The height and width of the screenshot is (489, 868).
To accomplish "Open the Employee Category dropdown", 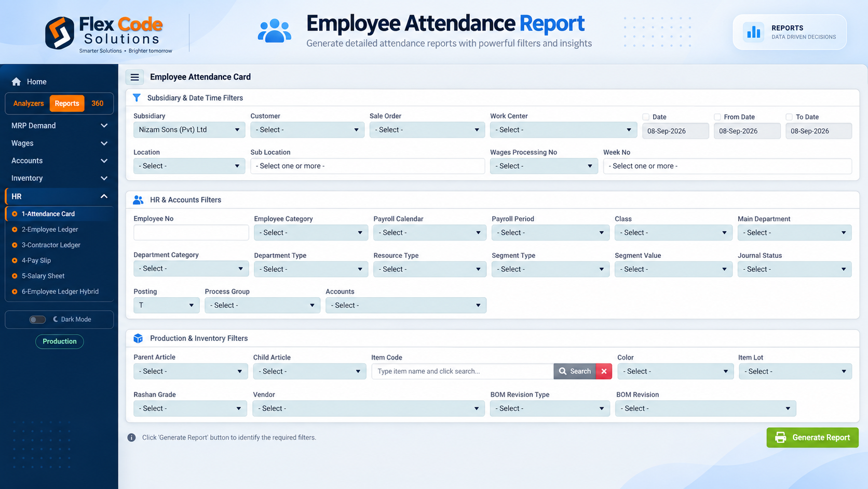I will [310, 233].
